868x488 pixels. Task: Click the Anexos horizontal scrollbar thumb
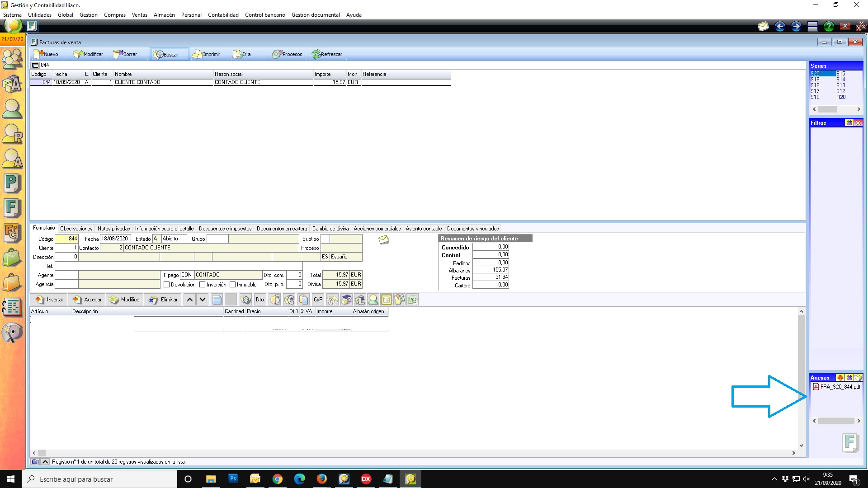click(836, 421)
